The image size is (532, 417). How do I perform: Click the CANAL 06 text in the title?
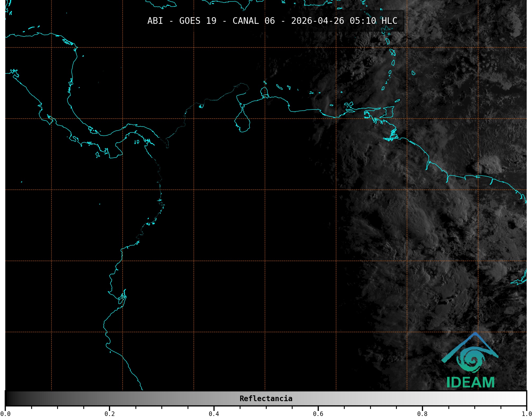click(x=253, y=21)
